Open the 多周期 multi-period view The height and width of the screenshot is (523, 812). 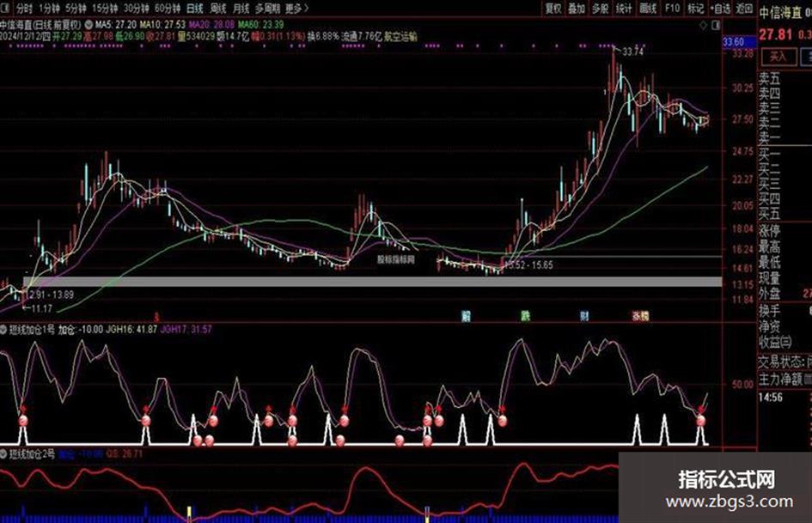(267, 9)
